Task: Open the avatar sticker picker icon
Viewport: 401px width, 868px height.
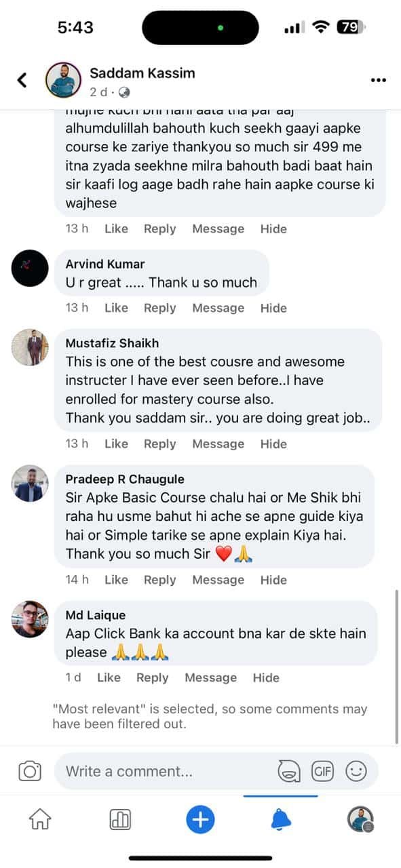Action: pos(290,771)
